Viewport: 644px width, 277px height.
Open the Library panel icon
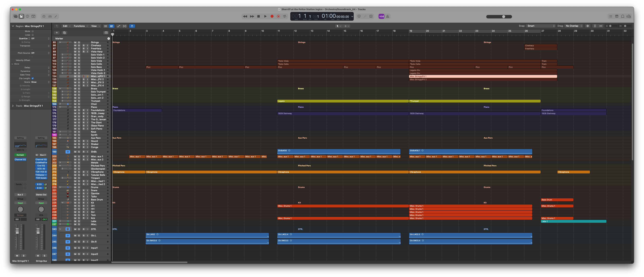coord(15,16)
